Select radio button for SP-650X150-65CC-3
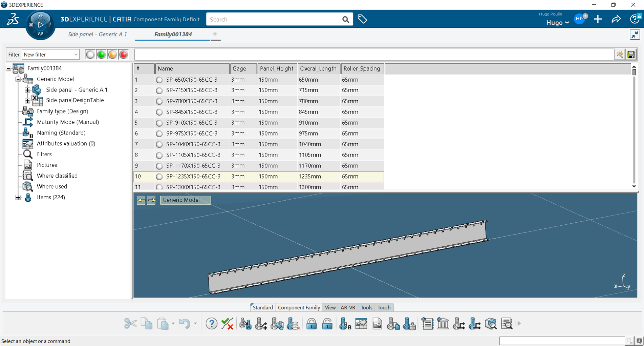The width and height of the screenshot is (644, 346). [159, 80]
